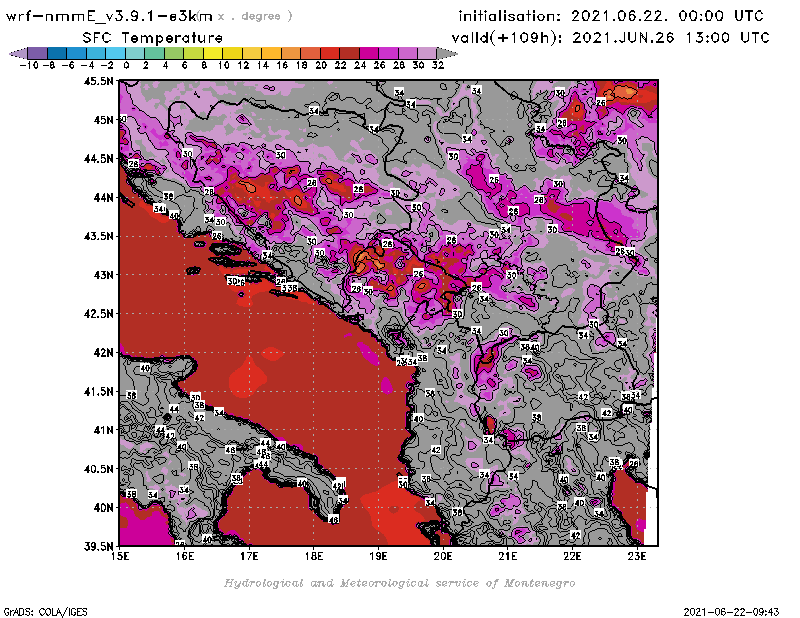Screen dimensions: 800x618
Task: Click the dark red 22 to 24 legend swatch
Action: click(349, 53)
